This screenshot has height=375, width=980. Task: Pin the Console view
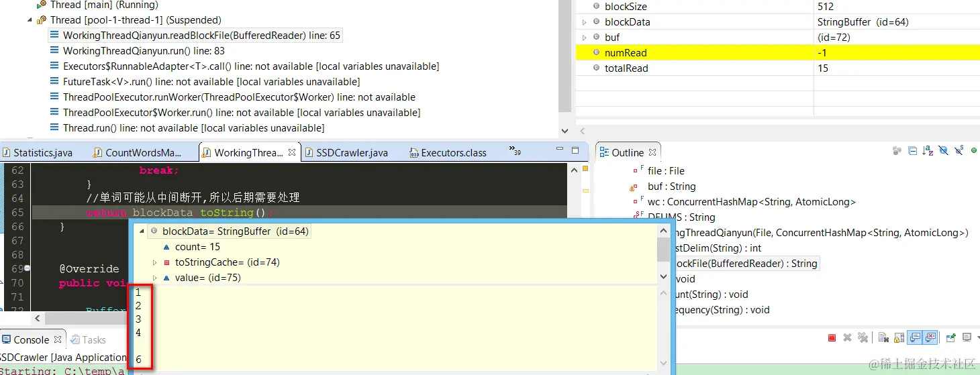coord(951,337)
